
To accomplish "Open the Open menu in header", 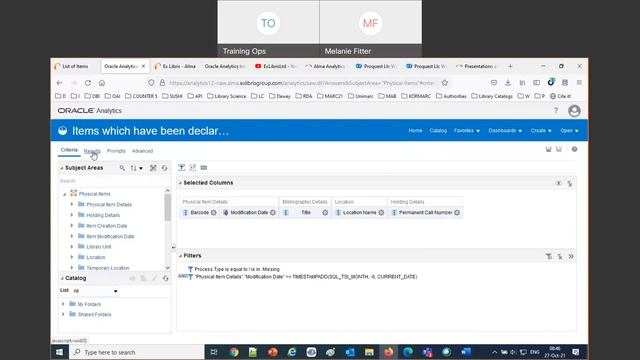I will 569,131.
